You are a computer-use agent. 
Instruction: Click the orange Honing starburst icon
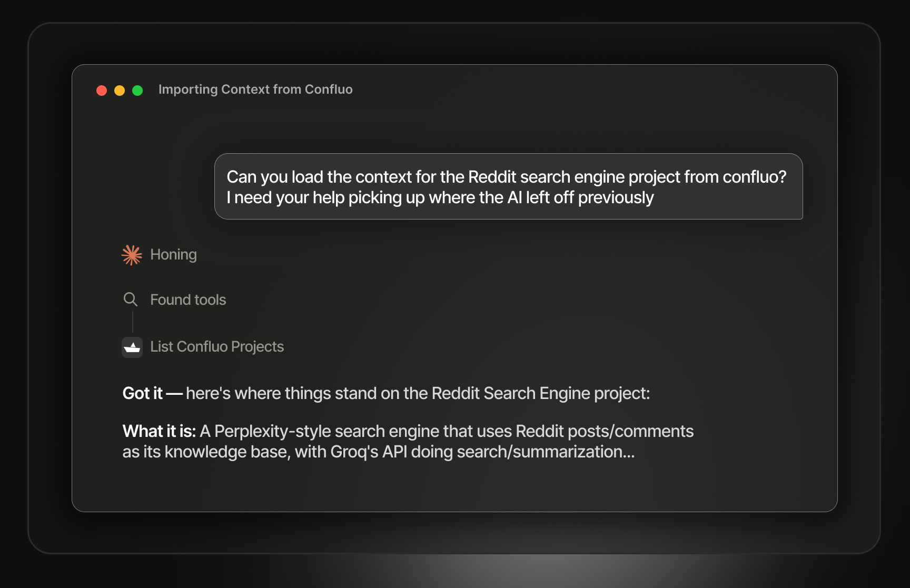pos(132,255)
